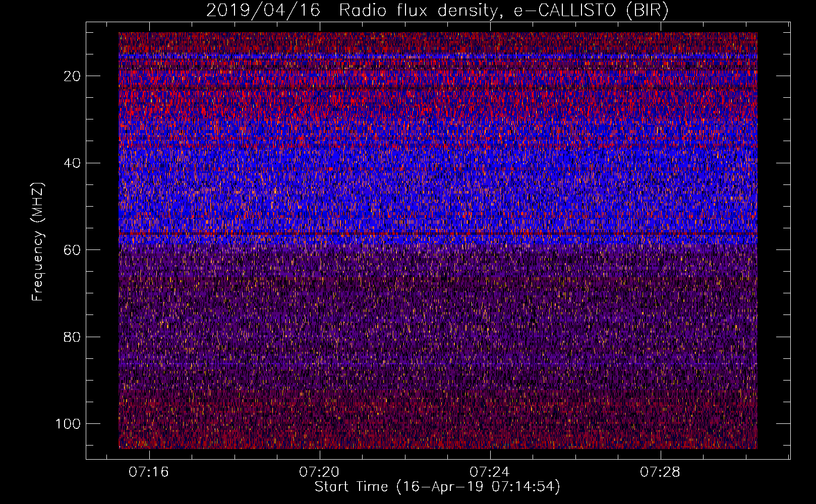The height and width of the screenshot is (504, 816).
Task: Click the '100' frequency tick label
Action: pyautogui.click(x=68, y=424)
